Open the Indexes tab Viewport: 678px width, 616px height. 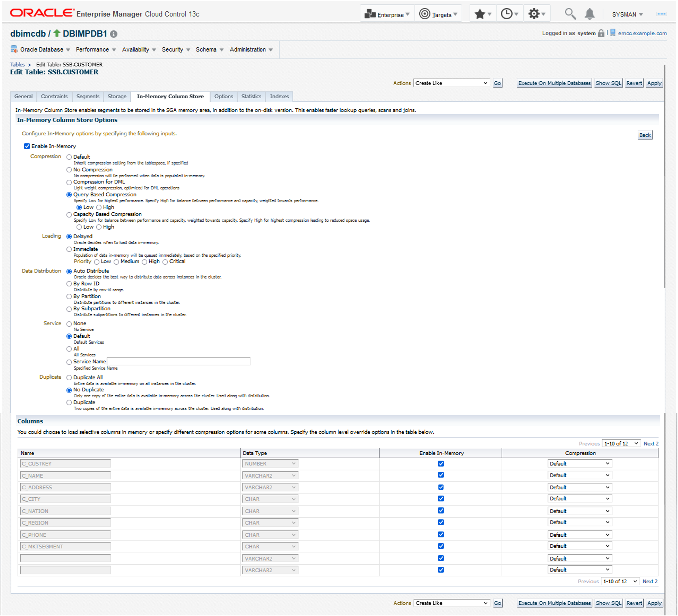pyautogui.click(x=279, y=97)
